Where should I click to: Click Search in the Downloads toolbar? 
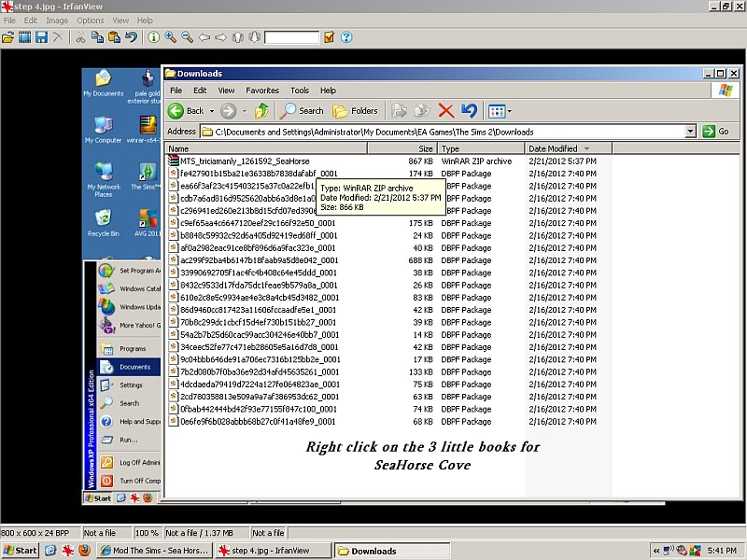(301, 111)
